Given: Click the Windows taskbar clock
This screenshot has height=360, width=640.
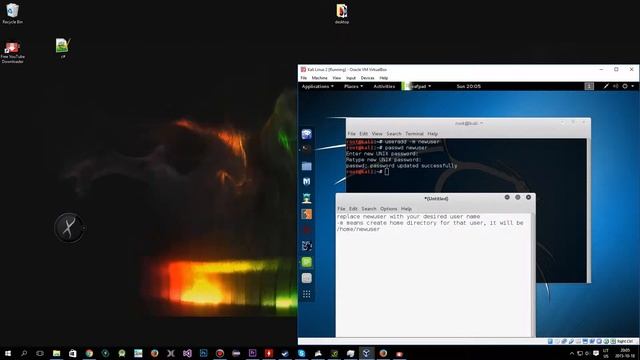Looking at the screenshot, I should [625, 353].
